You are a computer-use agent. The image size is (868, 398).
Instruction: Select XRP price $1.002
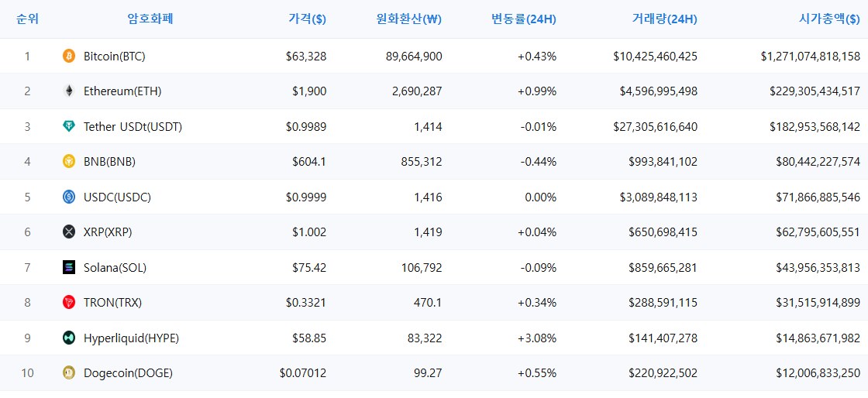pos(309,233)
